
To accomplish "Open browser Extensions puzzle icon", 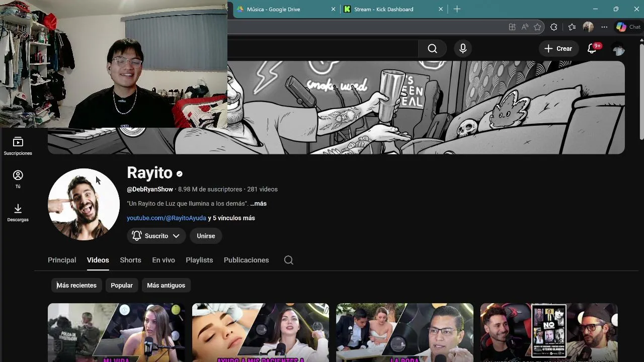I will point(554,27).
